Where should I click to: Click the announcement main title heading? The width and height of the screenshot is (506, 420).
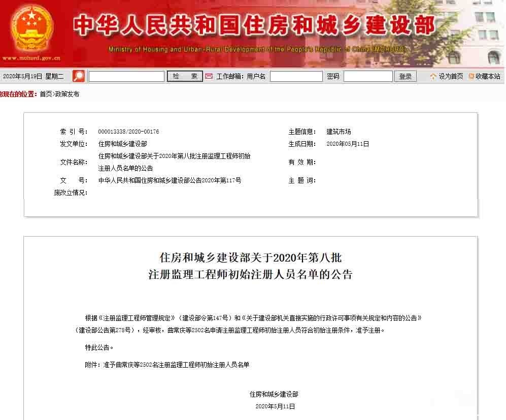(x=250, y=266)
